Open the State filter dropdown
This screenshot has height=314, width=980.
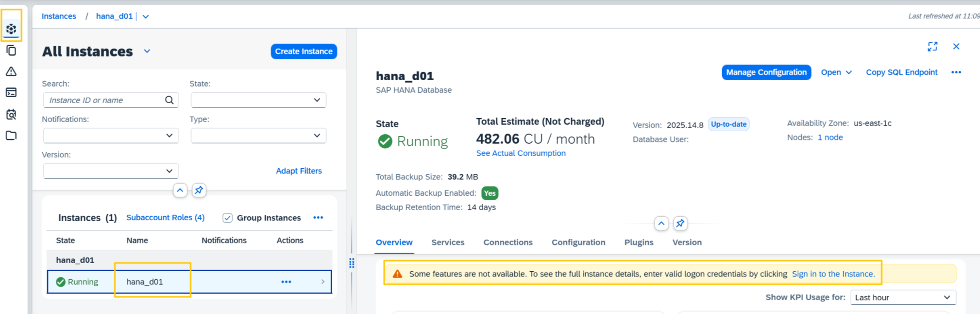point(258,100)
